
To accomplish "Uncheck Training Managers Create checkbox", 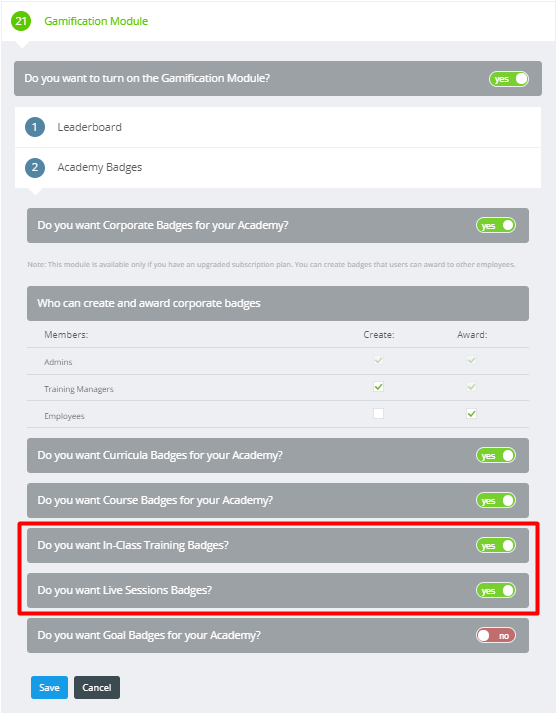I will point(378,387).
